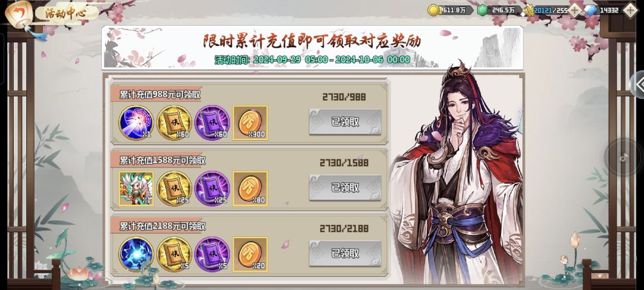Tap the gold scroll x60 reward
644x290 pixels.
pyautogui.click(x=174, y=122)
